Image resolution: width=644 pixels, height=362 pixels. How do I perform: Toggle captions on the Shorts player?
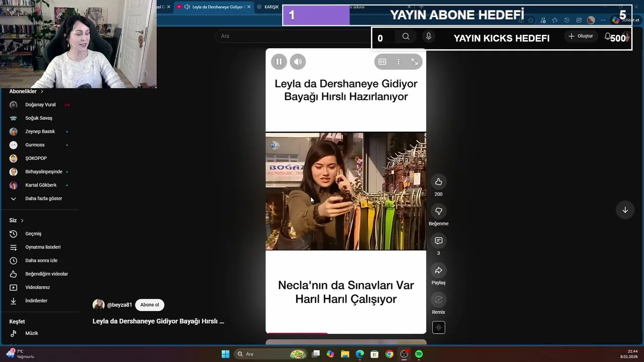pos(382,61)
